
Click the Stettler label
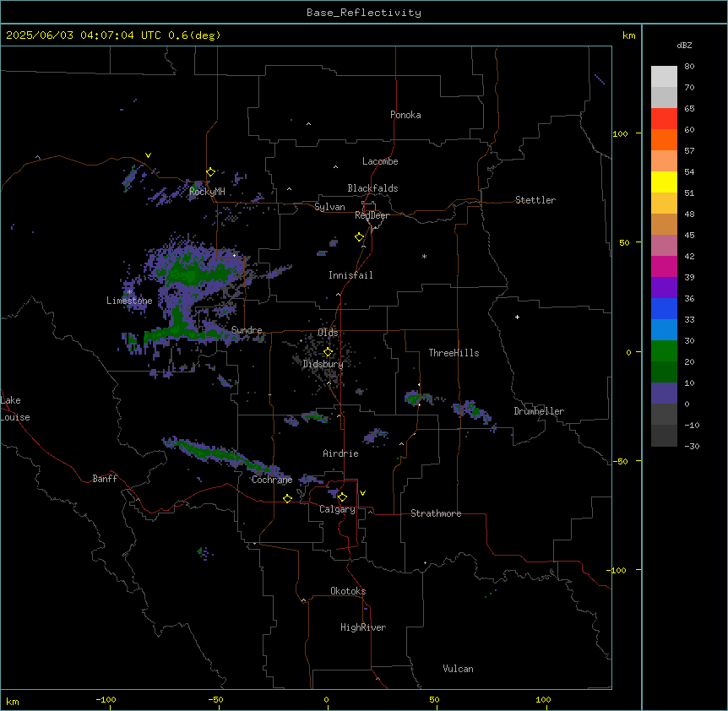tap(535, 200)
